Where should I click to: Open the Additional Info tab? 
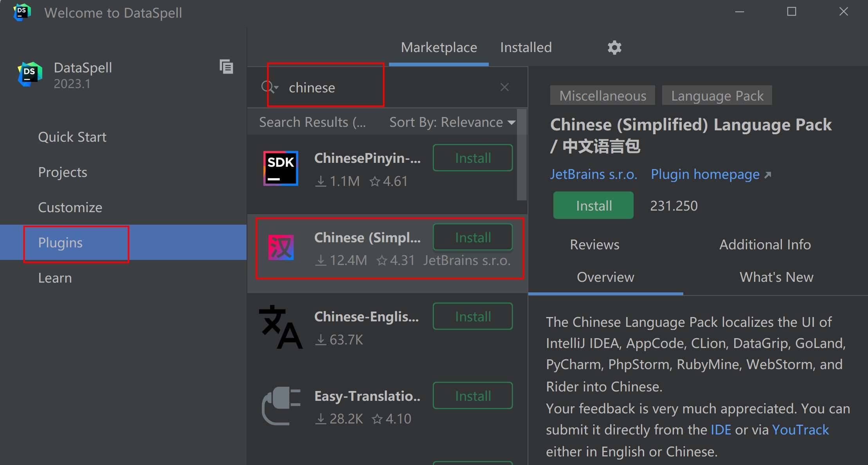coord(765,245)
